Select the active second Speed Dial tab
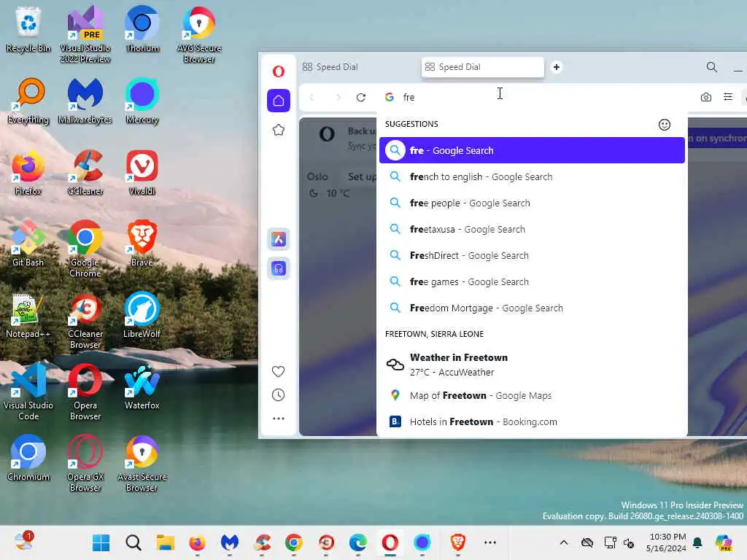Viewport: 747px width, 560px height. [483, 67]
